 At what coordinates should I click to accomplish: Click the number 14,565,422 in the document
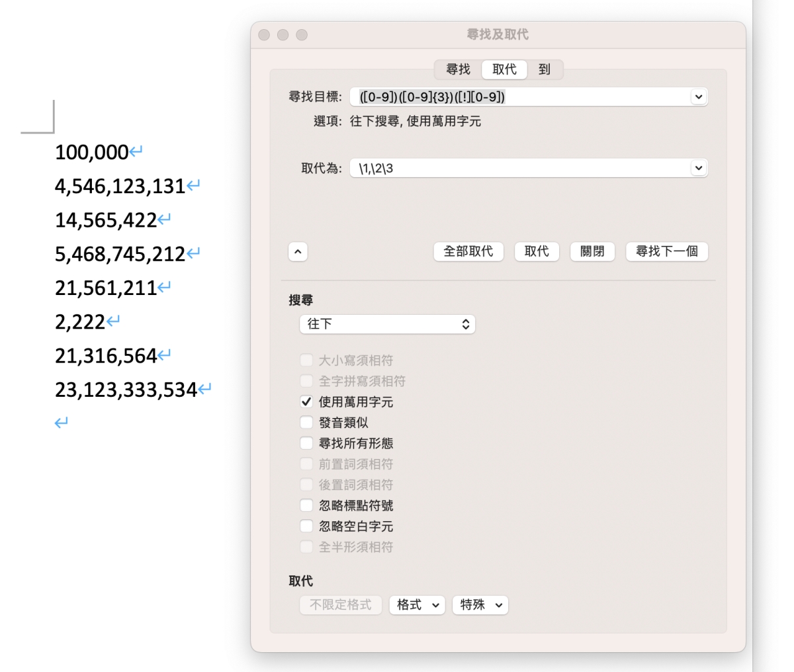click(106, 220)
